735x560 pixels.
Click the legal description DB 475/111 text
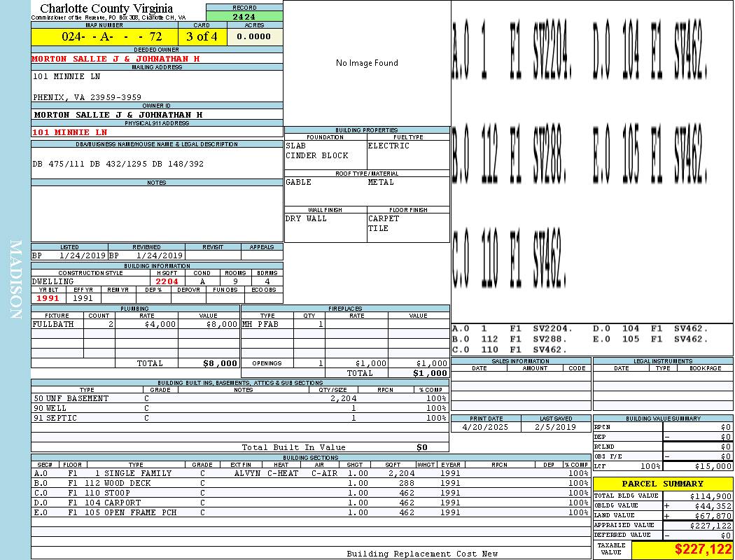click(118, 164)
